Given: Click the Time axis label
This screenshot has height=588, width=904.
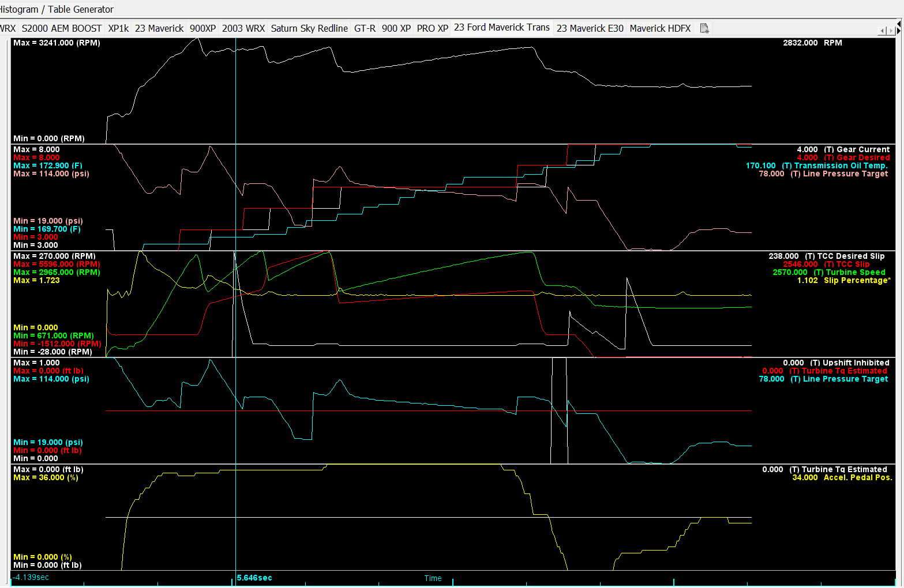Looking at the screenshot, I should pos(433,578).
